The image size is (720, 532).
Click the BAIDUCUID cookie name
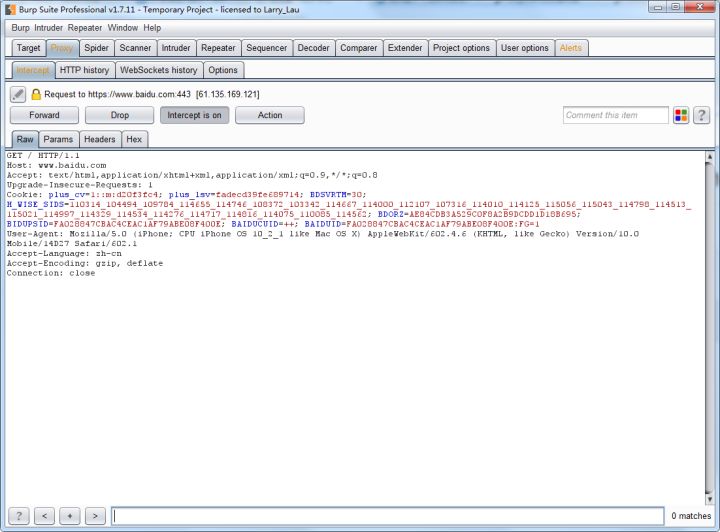pos(255,224)
